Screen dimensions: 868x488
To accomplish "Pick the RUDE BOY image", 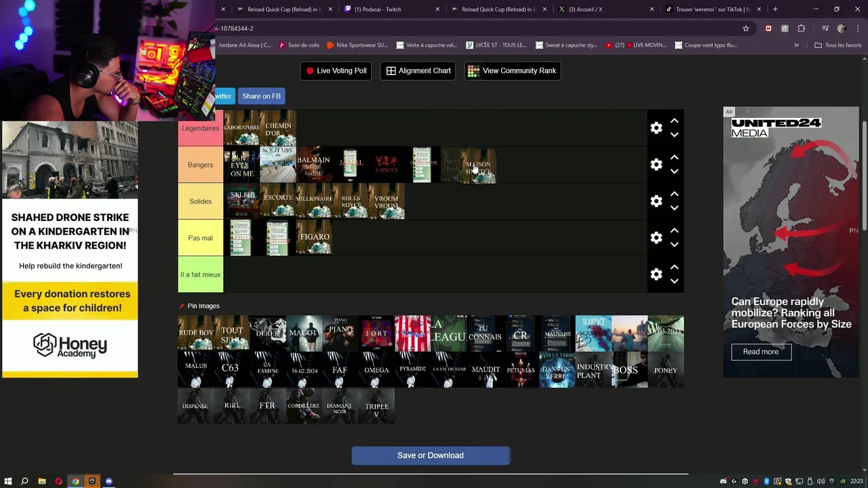I will coord(195,333).
